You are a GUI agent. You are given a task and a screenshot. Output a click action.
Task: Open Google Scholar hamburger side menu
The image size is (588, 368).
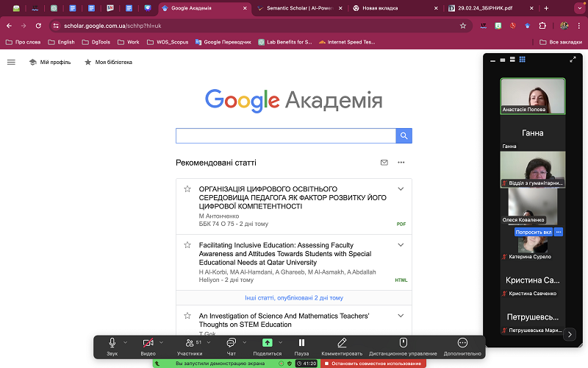click(11, 62)
